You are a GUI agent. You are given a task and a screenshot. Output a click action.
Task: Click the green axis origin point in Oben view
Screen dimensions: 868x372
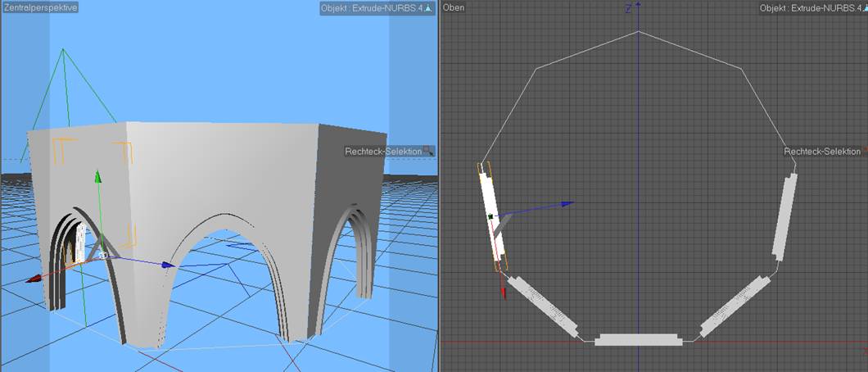(491, 217)
